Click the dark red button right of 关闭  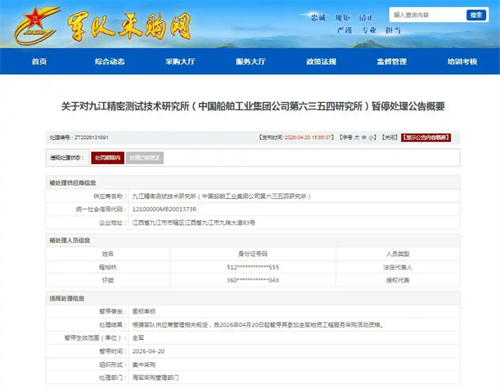pyautogui.click(x=426, y=137)
